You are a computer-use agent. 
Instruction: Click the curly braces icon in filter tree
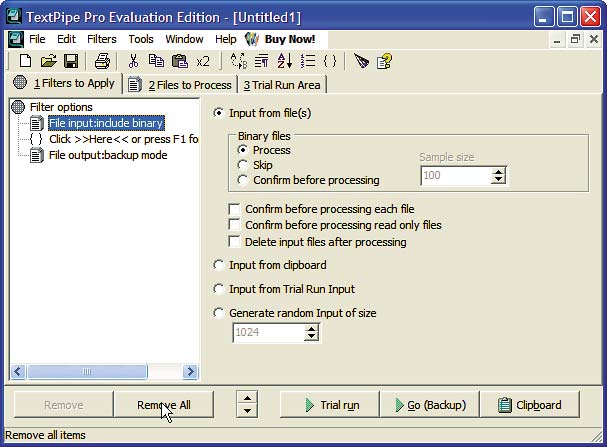[36, 139]
